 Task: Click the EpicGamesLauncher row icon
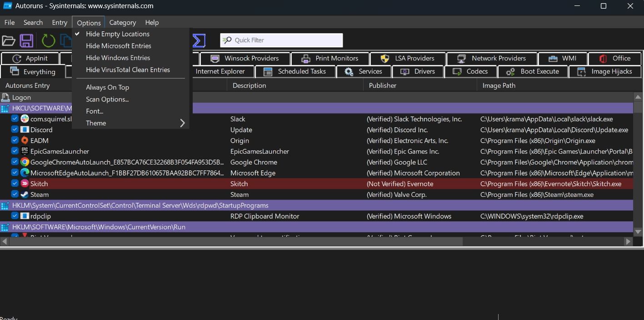(25, 151)
